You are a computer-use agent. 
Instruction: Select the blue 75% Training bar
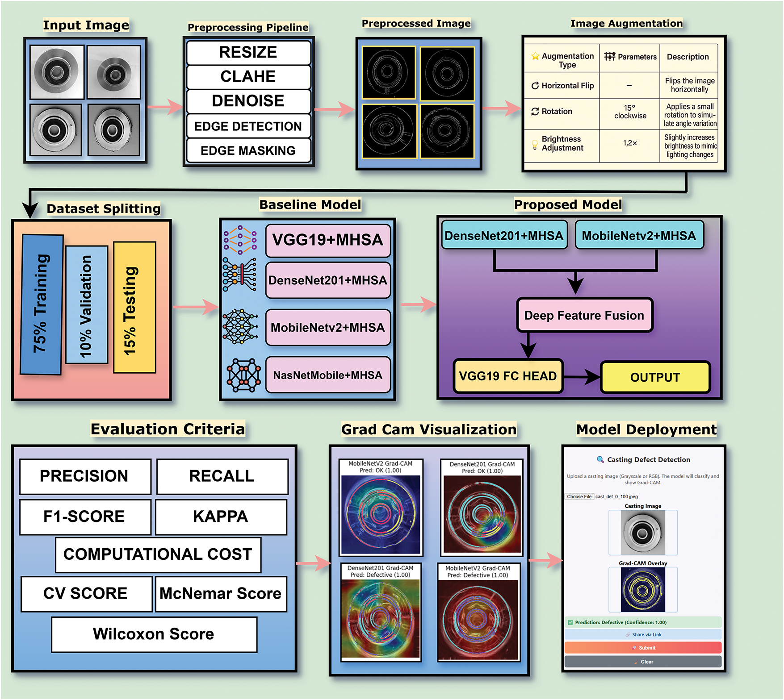[x=42, y=304]
